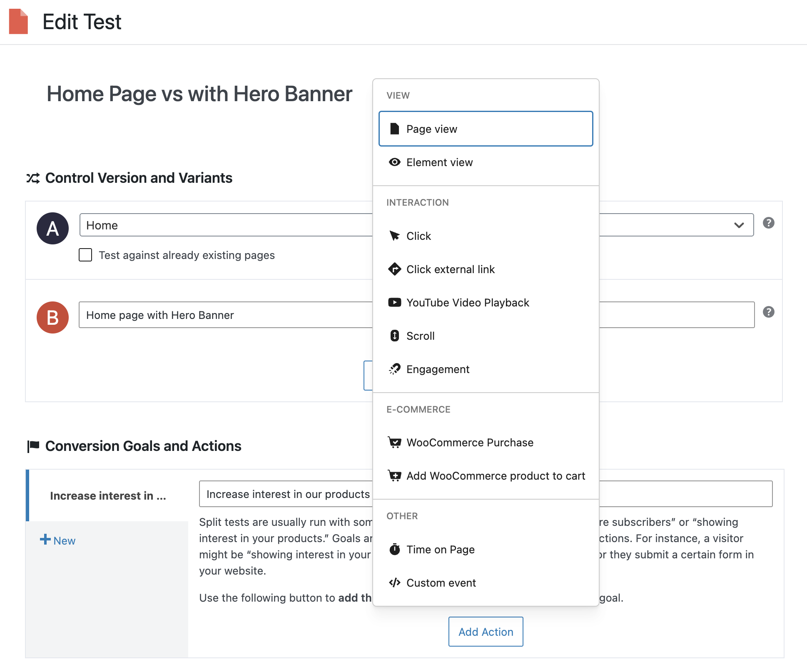Image resolution: width=807 pixels, height=672 pixels.
Task: Select the Time on Page stopwatch icon
Action: pos(394,549)
